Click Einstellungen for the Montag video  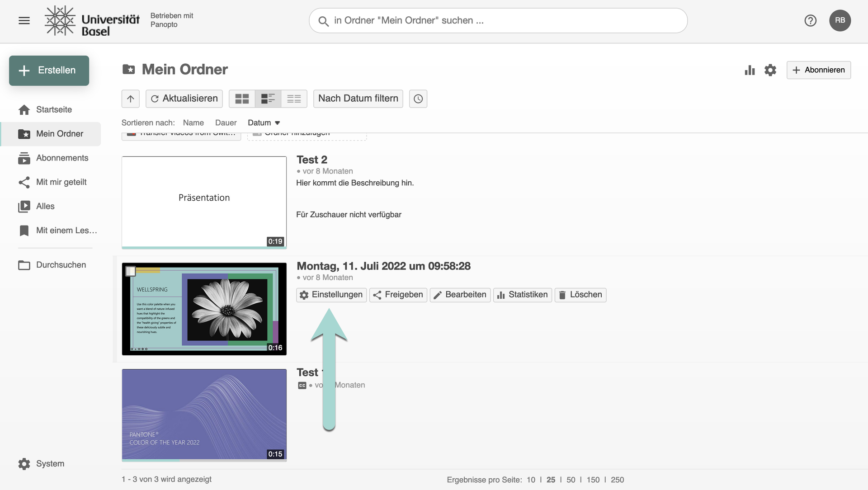tap(331, 295)
